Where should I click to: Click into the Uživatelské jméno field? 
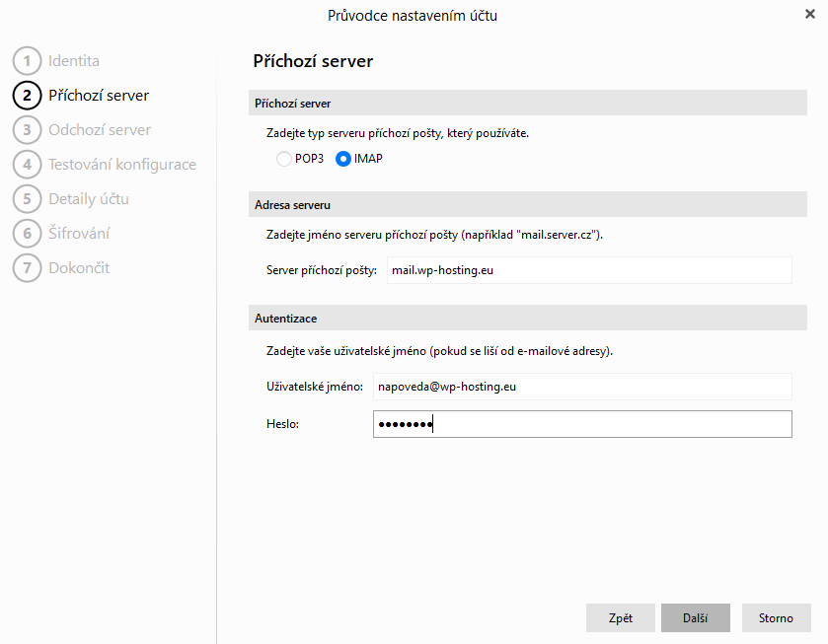(x=582, y=387)
